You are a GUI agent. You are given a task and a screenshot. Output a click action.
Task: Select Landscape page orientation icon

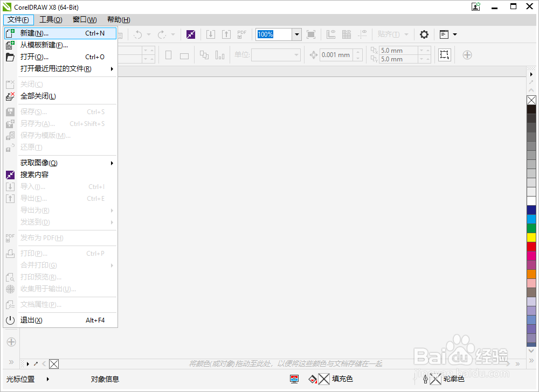[x=184, y=56]
